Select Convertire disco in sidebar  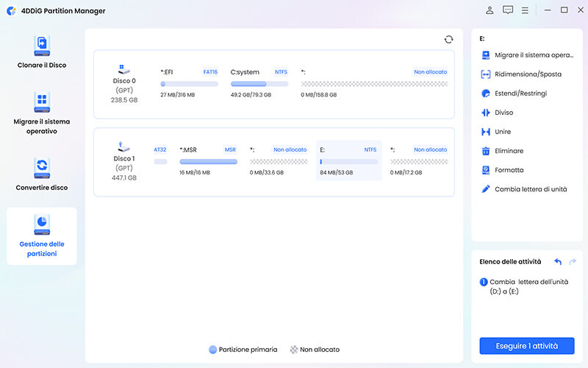click(42, 174)
